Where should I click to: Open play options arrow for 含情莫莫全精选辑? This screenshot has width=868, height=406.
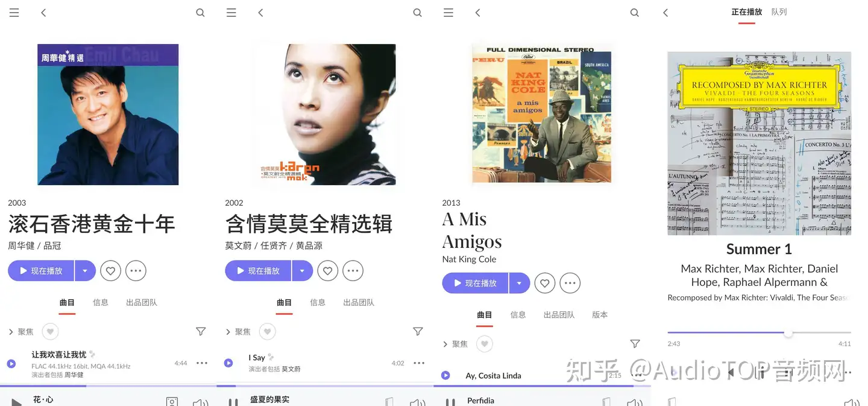tap(302, 271)
